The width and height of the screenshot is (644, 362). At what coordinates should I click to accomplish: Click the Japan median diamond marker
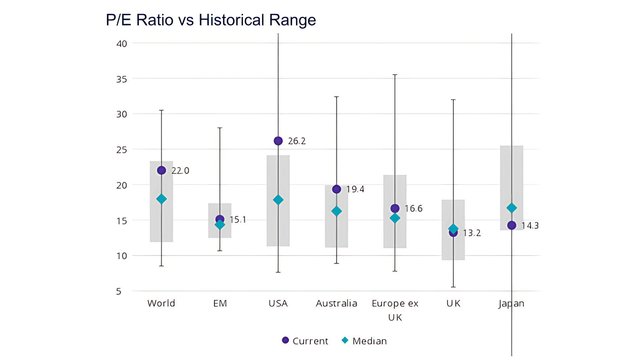point(512,208)
